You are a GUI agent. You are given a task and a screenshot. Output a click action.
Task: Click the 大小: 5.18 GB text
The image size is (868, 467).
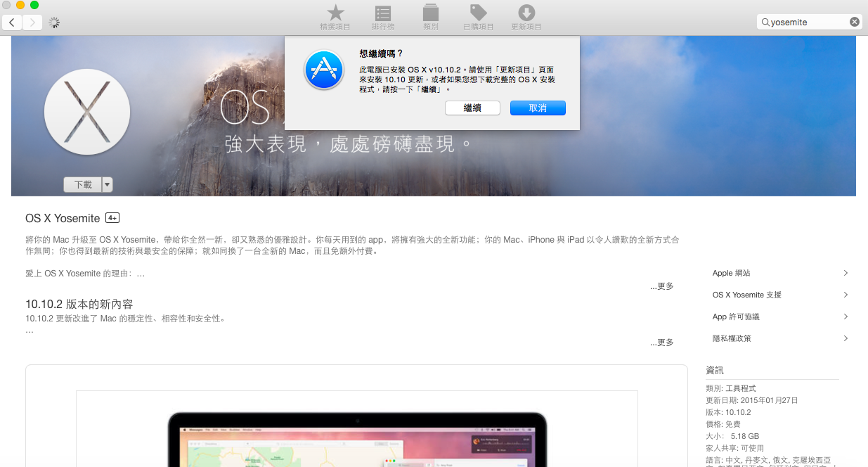click(732, 436)
